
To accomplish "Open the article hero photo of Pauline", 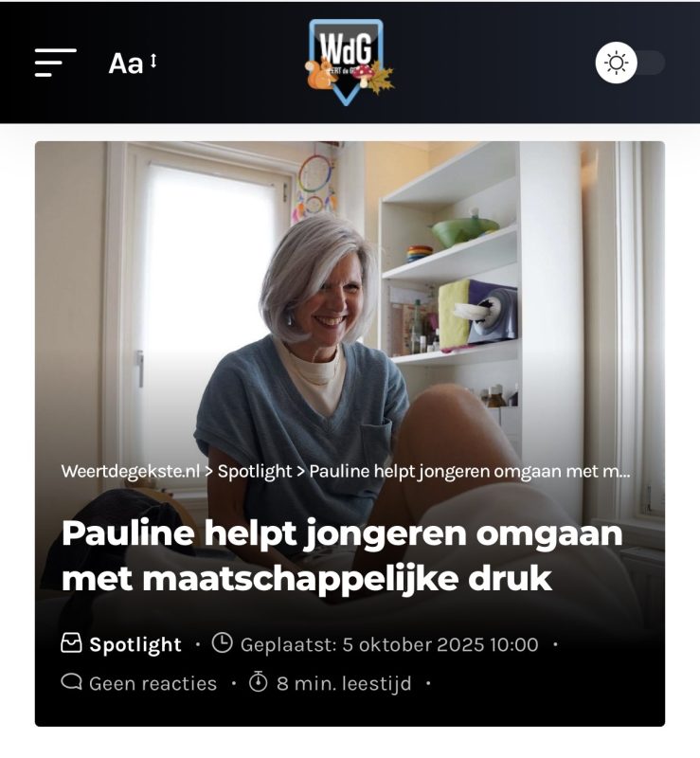I will (350, 299).
